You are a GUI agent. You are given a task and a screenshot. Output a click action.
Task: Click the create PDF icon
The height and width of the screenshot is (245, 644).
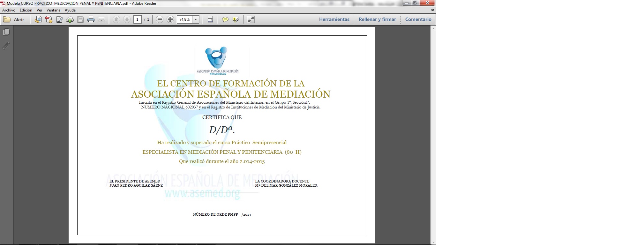pyautogui.click(x=49, y=19)
